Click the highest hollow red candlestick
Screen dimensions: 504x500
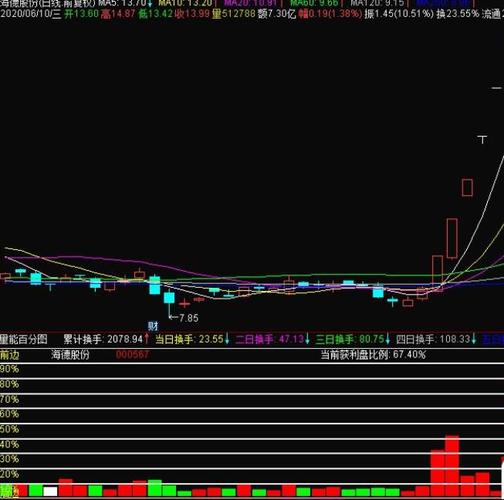[x=467, y=188]
